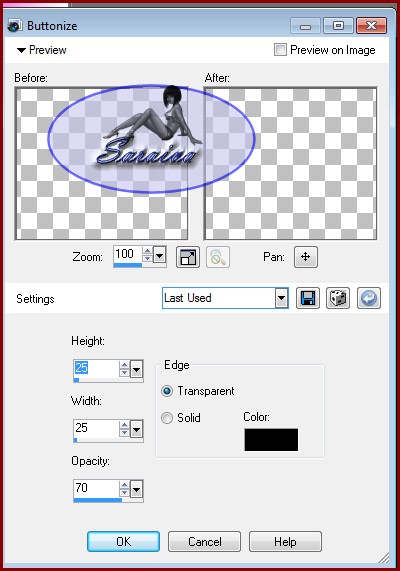Click the Help button

click(285, 542)
